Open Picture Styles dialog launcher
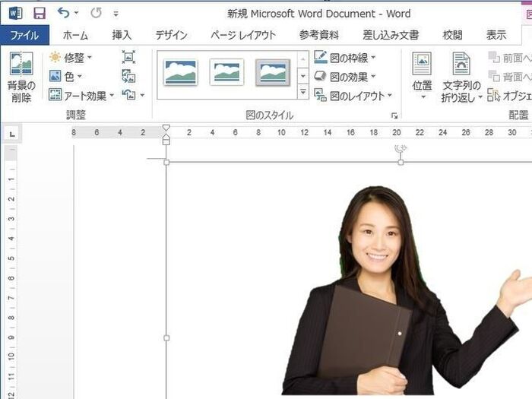Viewport: 532px width, 399px height. 394,116
